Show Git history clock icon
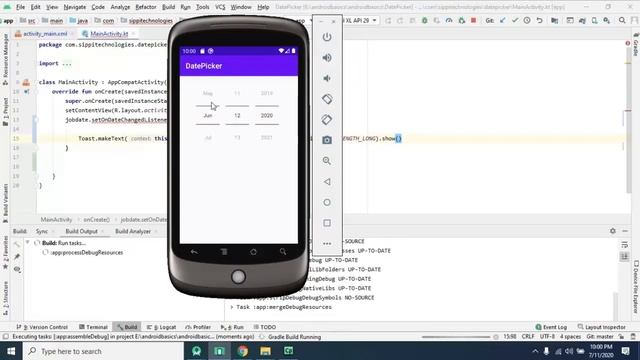This screenshot has width=640, height=360. (x=527, y=20)
